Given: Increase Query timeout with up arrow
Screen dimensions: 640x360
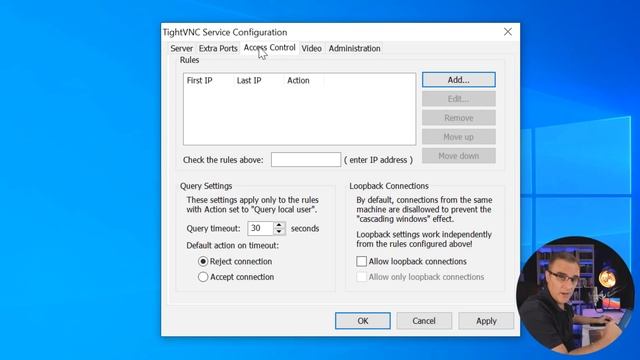Looking at the screenshot, I should point(279,224).
